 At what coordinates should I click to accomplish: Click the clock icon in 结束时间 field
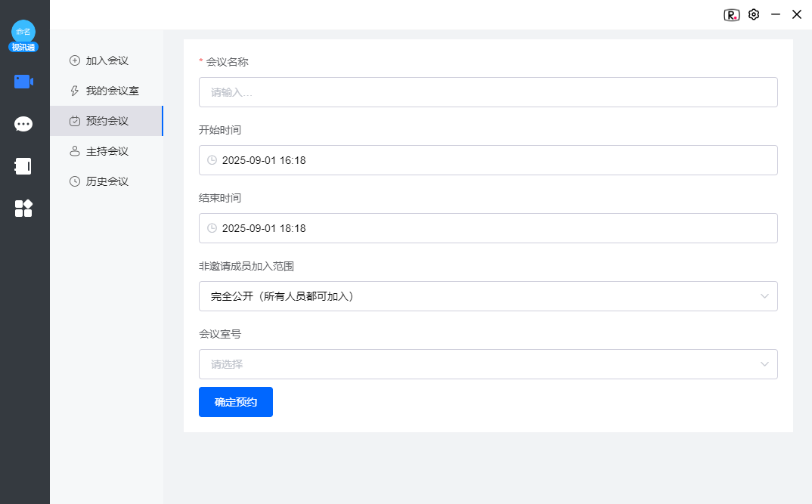click(212, 228)
